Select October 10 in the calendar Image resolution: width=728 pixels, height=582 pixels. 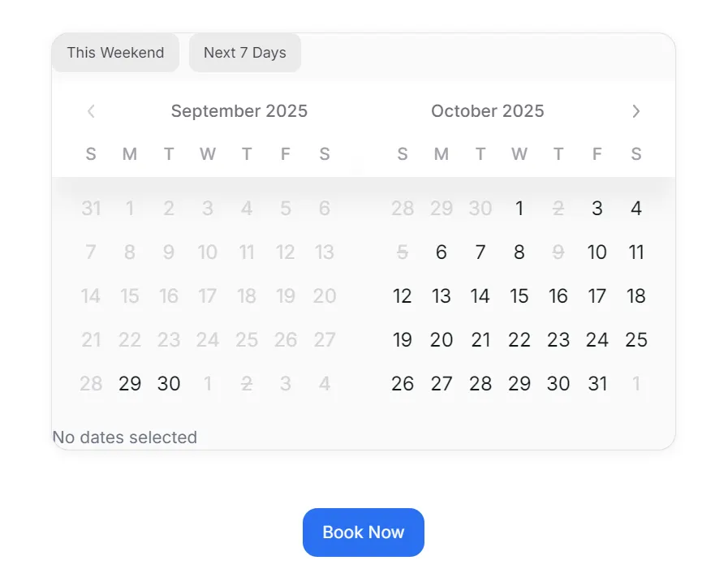click(597, 252)
